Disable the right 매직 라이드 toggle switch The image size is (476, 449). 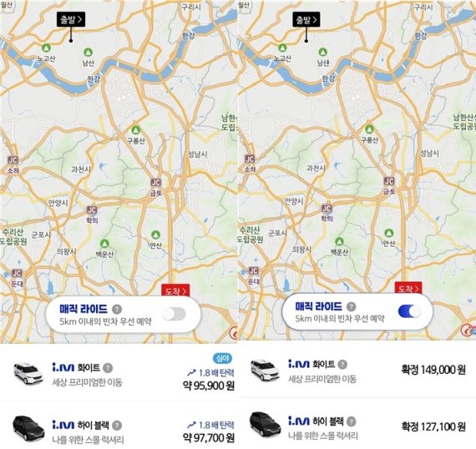(409, 311)
